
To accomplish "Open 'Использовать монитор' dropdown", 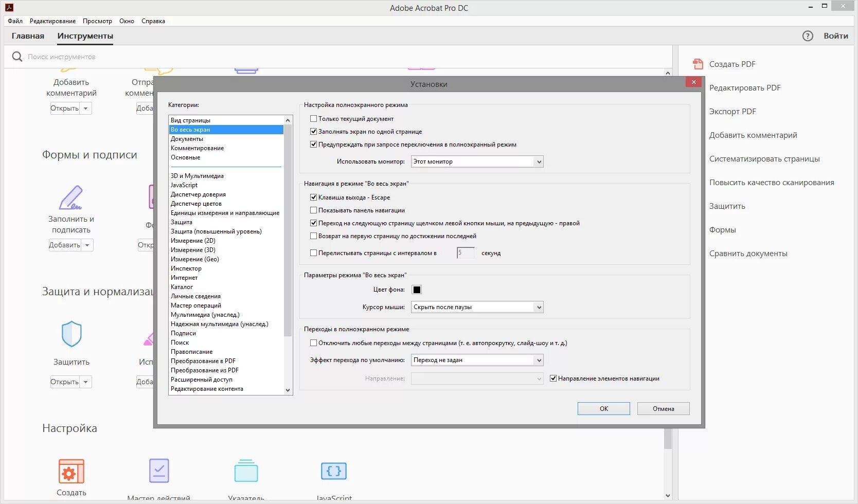I will pos(477,161).
